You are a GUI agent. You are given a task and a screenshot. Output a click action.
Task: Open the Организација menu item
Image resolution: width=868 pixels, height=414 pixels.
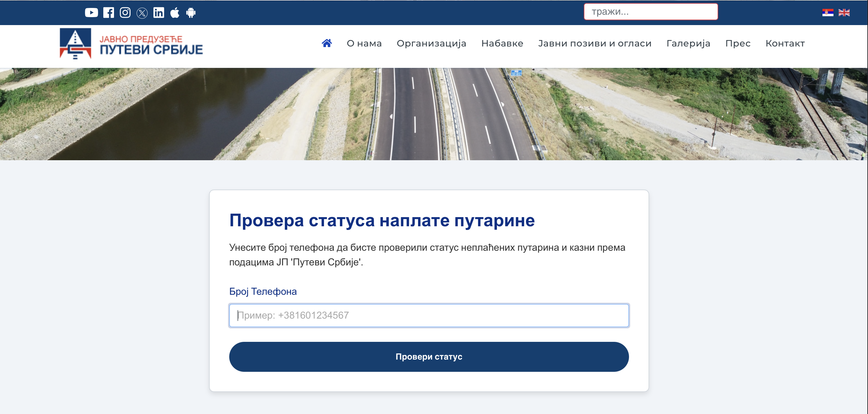point(431,43)
